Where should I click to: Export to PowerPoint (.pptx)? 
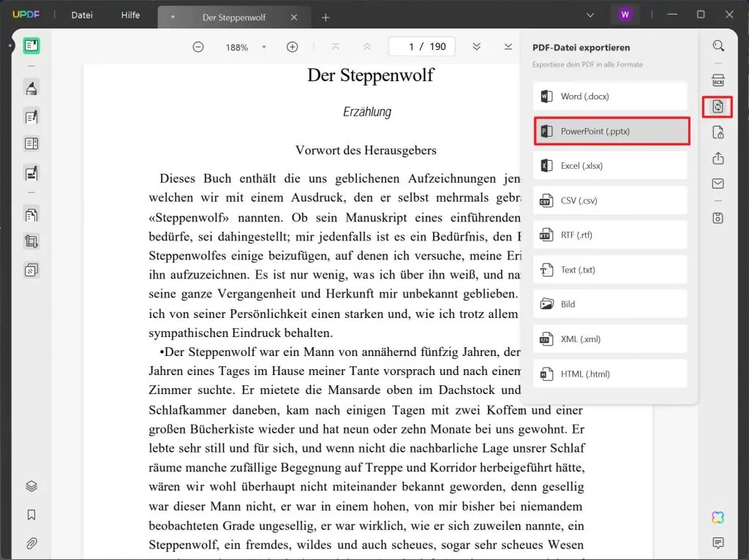pos(611,131)
